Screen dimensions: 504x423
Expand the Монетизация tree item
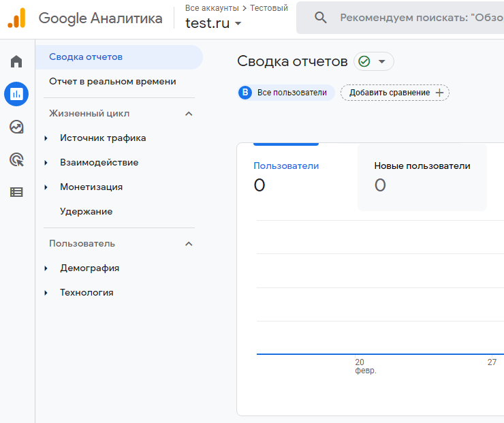tap(46, 187)
